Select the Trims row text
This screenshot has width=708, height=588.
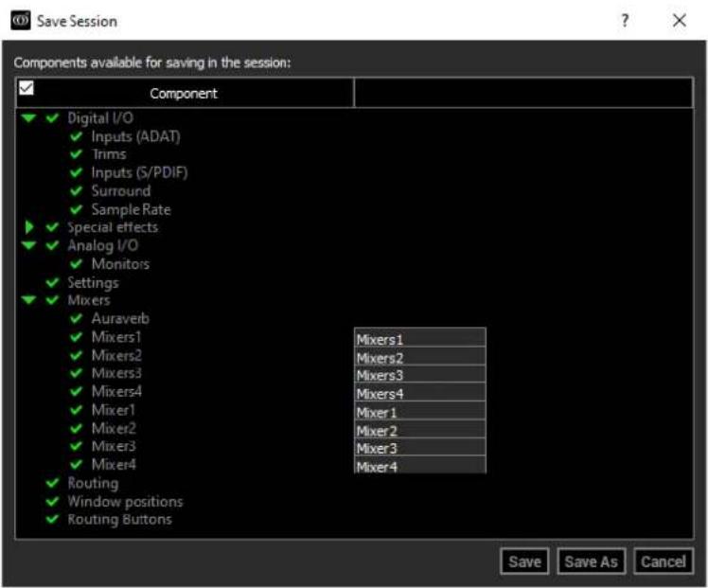(109, 154)
